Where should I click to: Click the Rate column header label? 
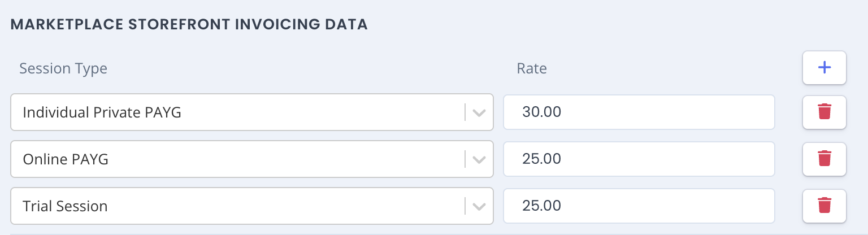click(532, 69)
